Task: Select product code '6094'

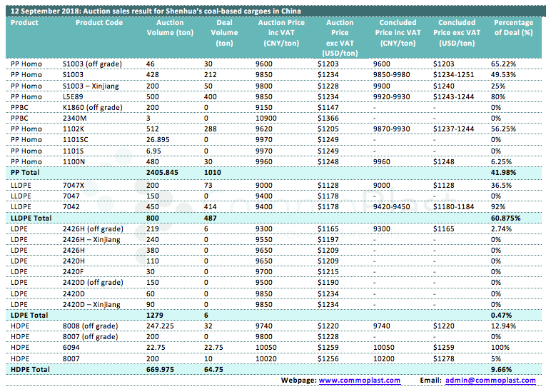Action: coord(71,348)
